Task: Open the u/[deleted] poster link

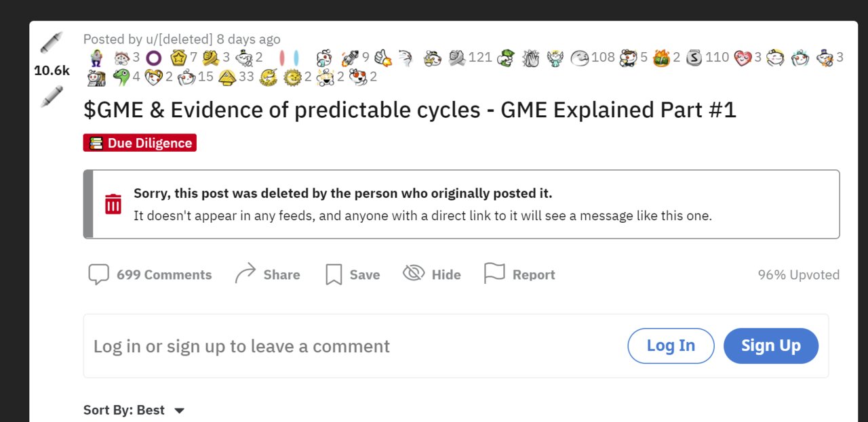Action: pyautogui.click(x=179, y=39)
